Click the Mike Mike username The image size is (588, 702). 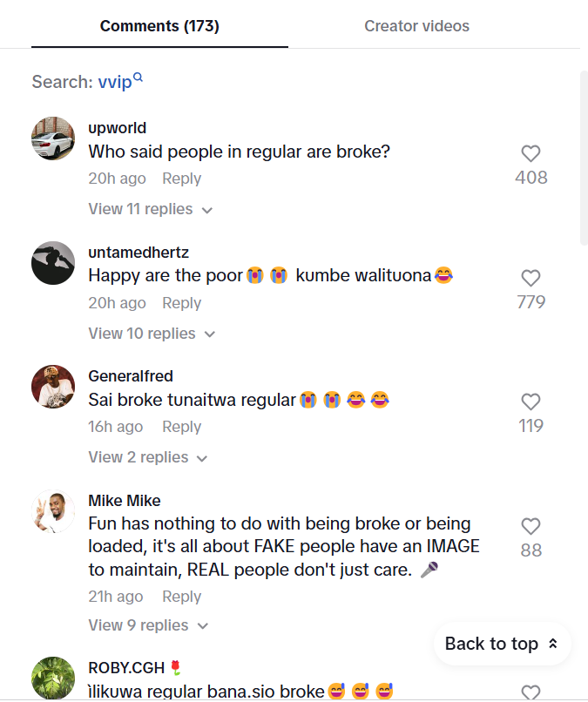coord(125,501)
